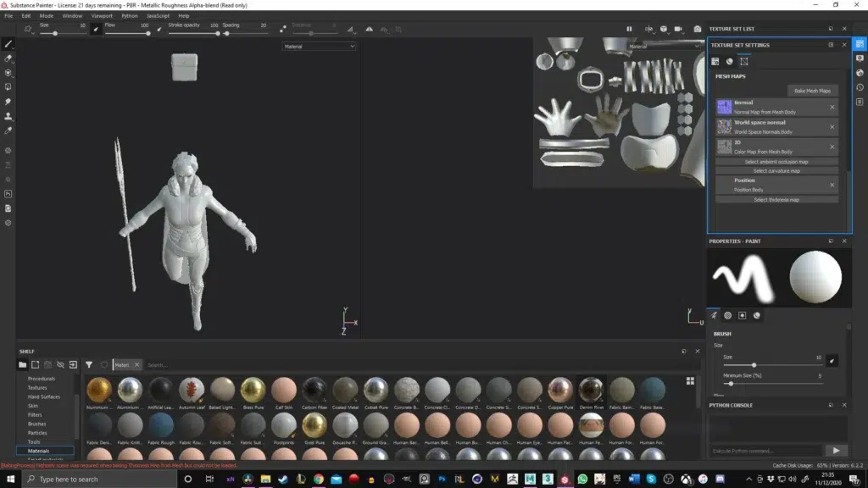Click the Normal map thumbnail

[x=724, y=107]
